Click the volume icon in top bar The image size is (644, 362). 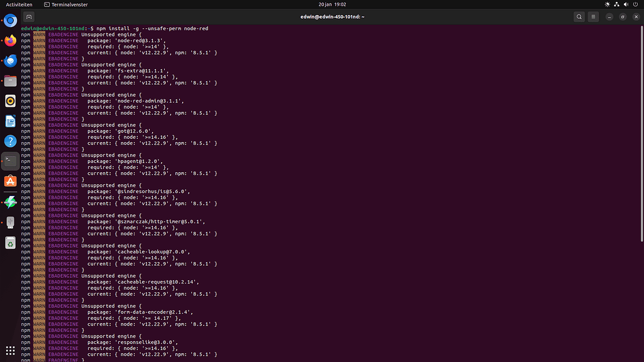click(626, 4)
